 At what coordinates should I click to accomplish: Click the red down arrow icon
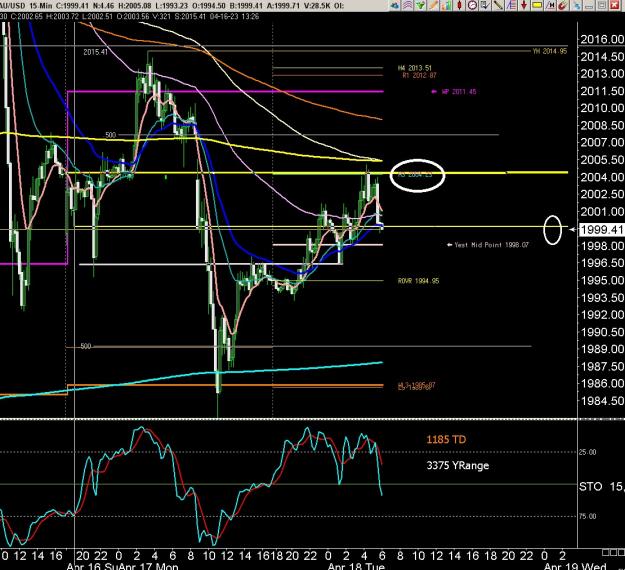click(524, 6)
